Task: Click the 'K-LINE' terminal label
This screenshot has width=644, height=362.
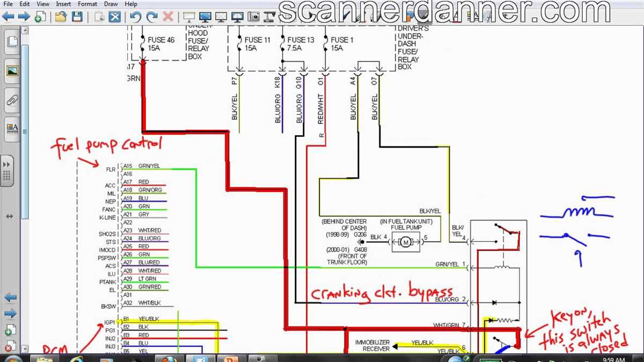Action: tap(107, 218)
